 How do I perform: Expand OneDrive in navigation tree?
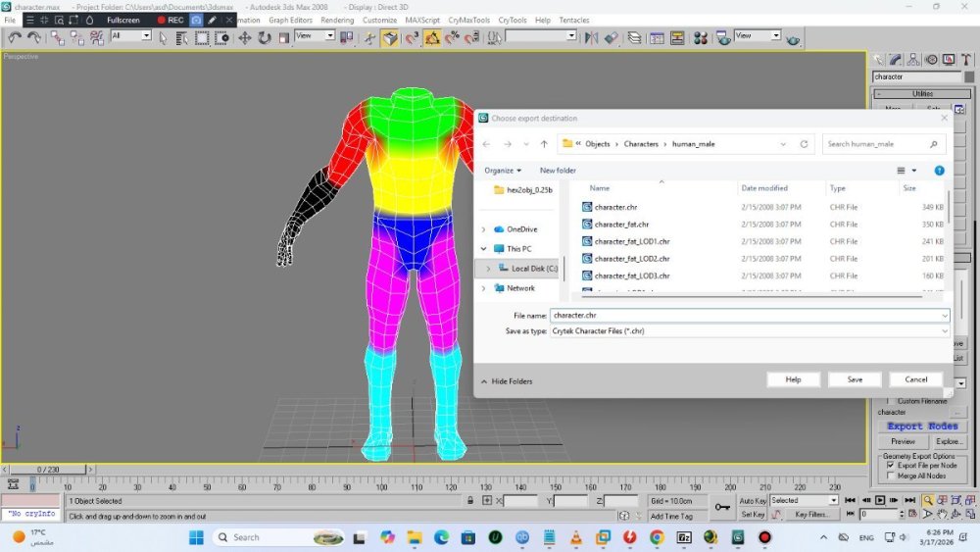point(483,230)
